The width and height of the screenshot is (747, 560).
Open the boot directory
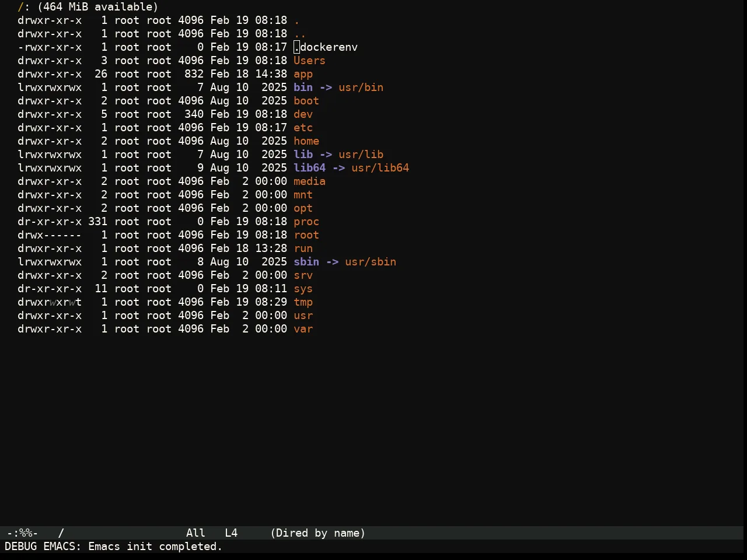pyautogui.click(x=306, y=101)
